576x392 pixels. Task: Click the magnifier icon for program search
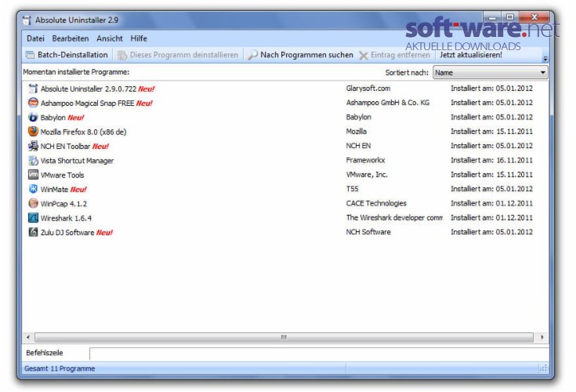252,55
